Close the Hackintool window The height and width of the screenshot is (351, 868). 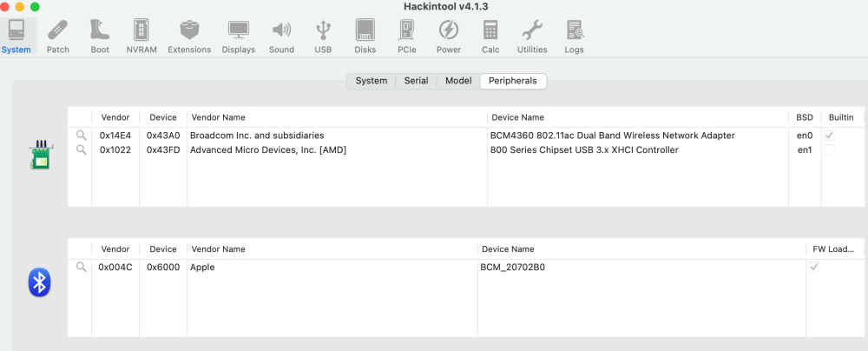click(4, 7)
